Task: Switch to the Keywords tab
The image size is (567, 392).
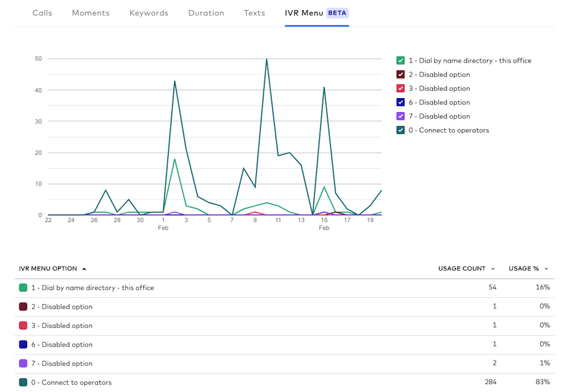Action: [x=149, y=13]
